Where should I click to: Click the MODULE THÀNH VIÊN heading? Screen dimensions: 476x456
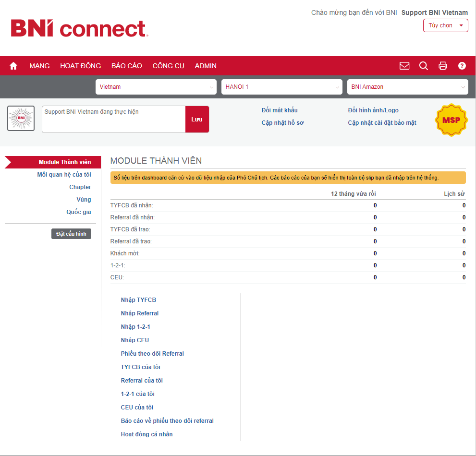coord(156,161)
